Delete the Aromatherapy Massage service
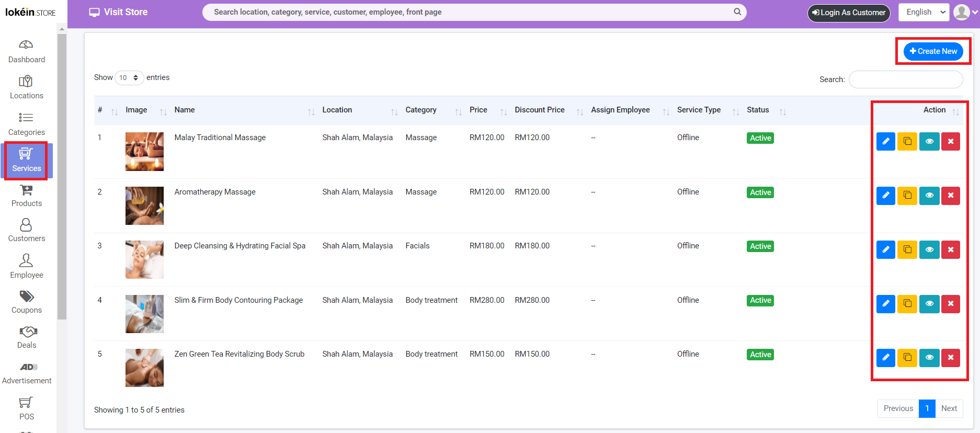 coord(951,196)
